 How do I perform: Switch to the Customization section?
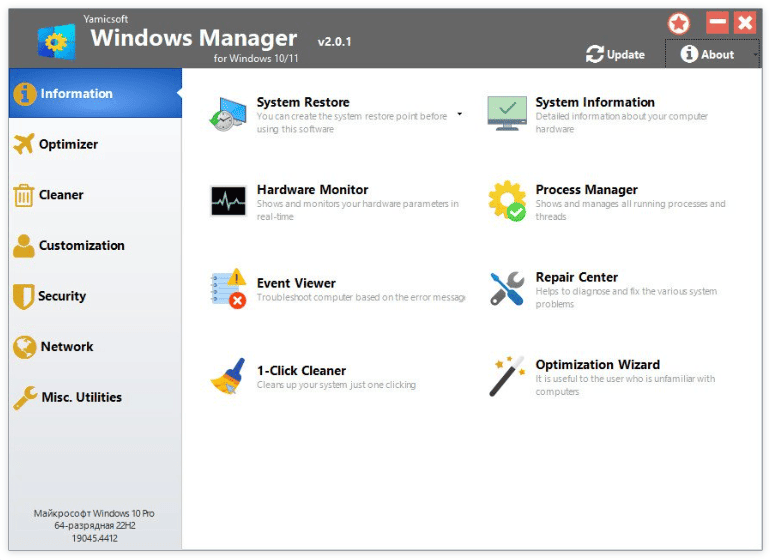tap(95, 246)
